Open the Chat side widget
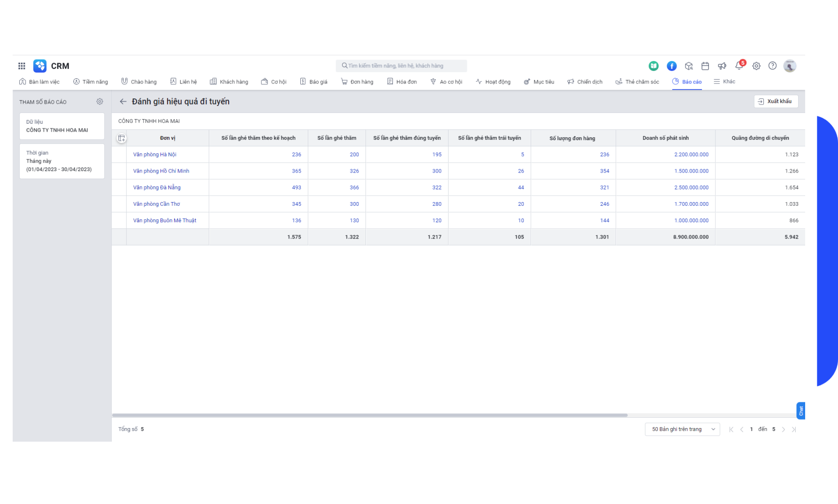Viewport: 838px width, 504px height. point(801,411)
